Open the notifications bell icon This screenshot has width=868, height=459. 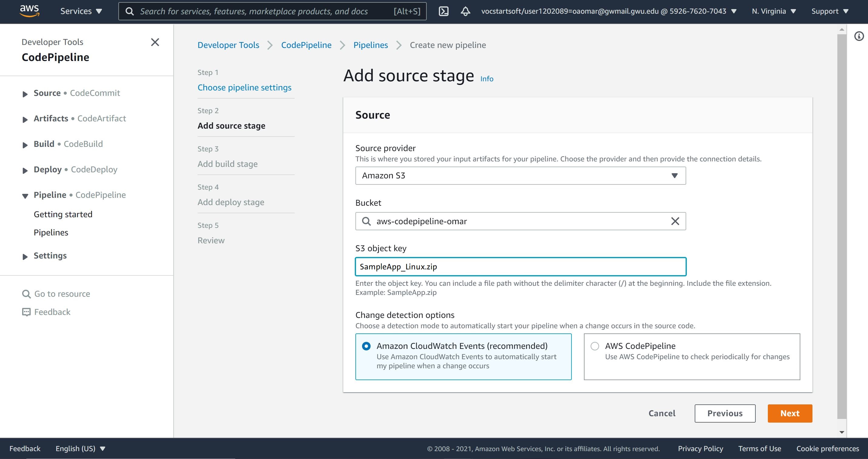(x=465, y=11)
